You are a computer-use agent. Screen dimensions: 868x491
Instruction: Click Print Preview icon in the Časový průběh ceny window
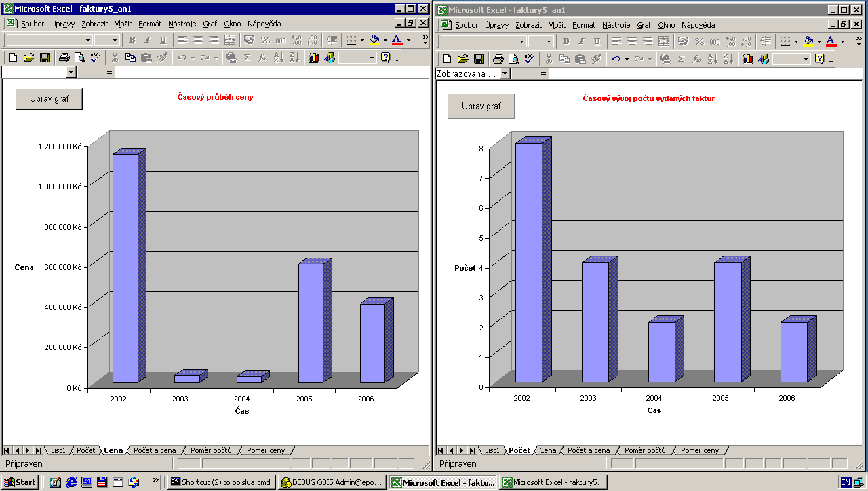coord(79,58)
